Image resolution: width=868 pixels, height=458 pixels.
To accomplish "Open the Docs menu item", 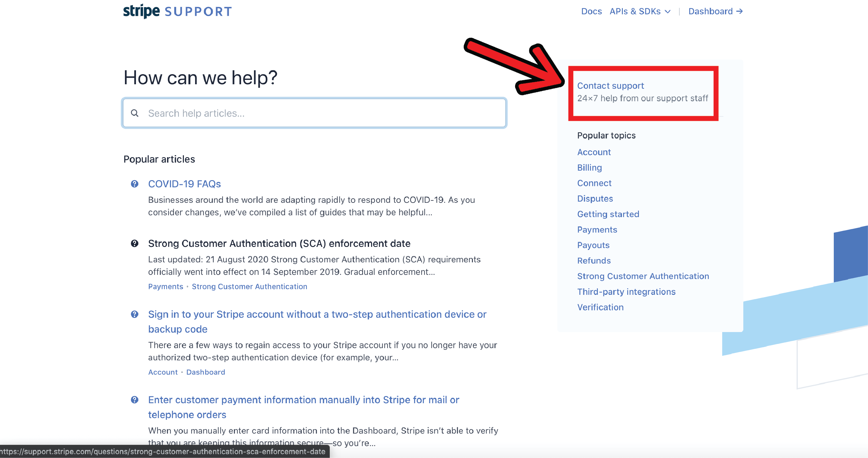I will tap(591, 11).
